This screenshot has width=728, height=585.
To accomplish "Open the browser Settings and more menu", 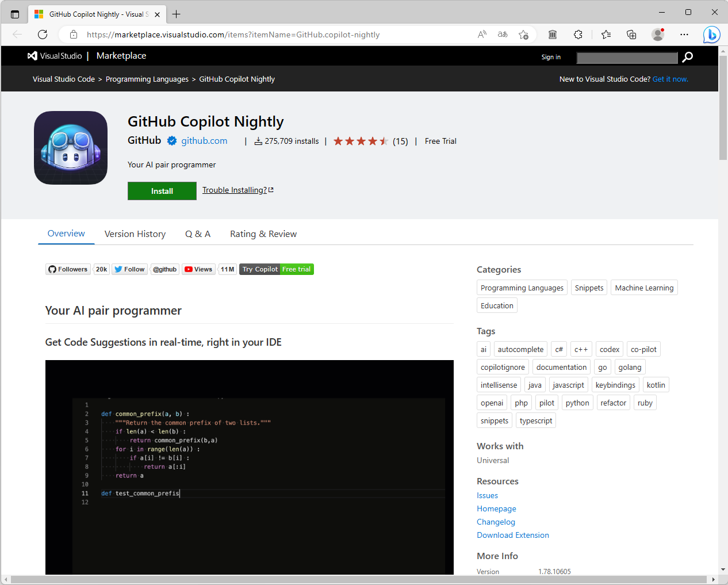I will tap(684, 35).
